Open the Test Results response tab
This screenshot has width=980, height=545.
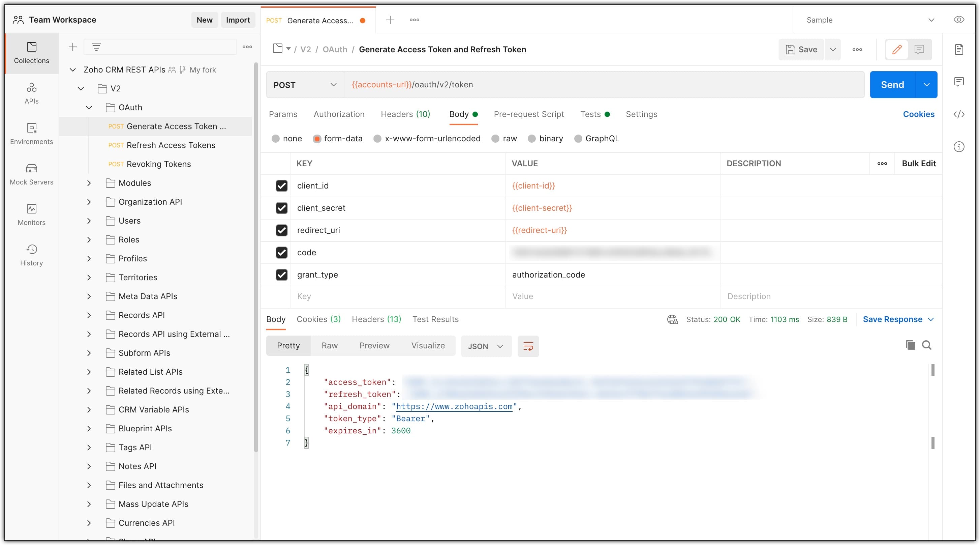coord(435,319)
